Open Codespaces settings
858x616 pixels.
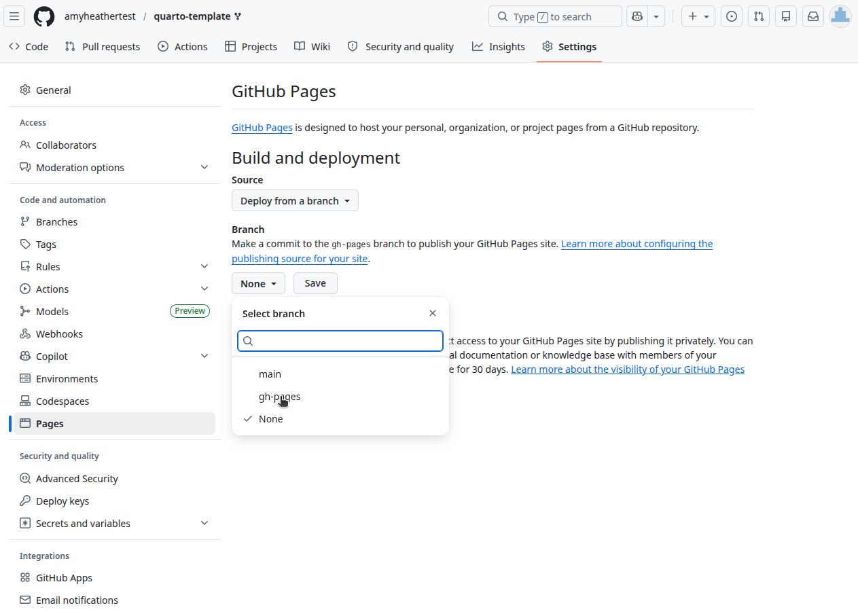115,401
